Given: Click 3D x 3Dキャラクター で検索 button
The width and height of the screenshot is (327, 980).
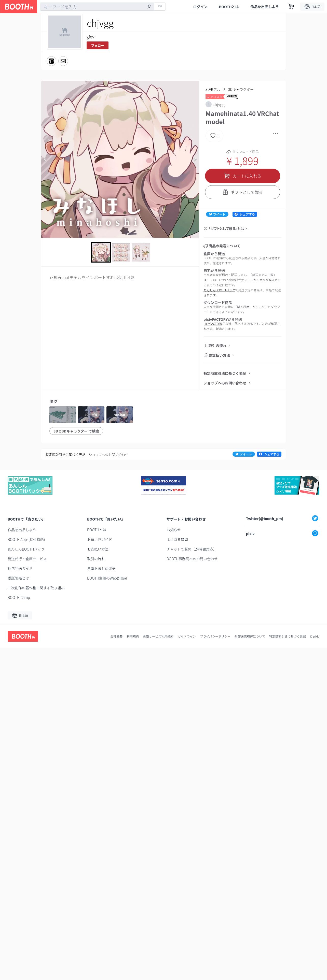Looking at the screenshot, I should point(76,431).
